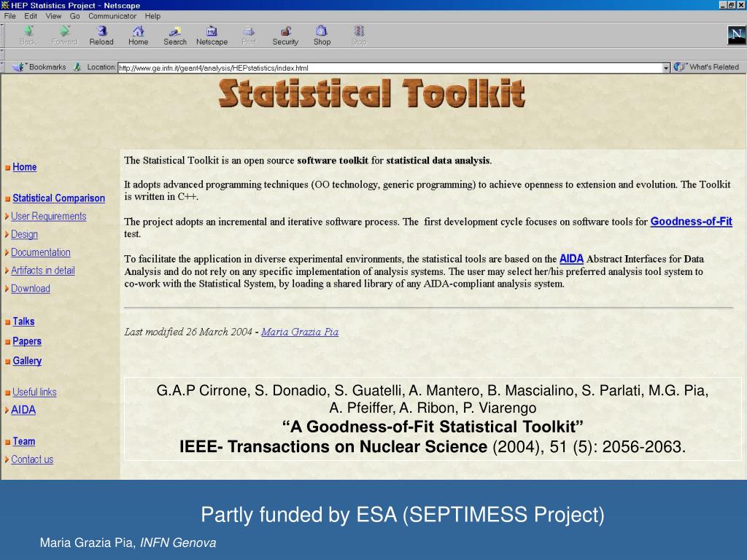The width and height of the screenshot is (747, 560).
Task: Open the Edit menu
Action: tap(31, 16)
